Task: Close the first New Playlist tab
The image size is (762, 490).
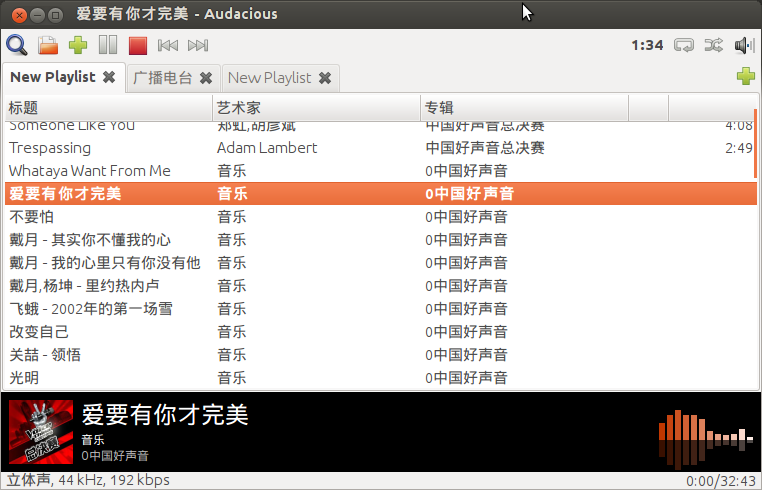Action: pyautogui.click(x=109, y=77)
